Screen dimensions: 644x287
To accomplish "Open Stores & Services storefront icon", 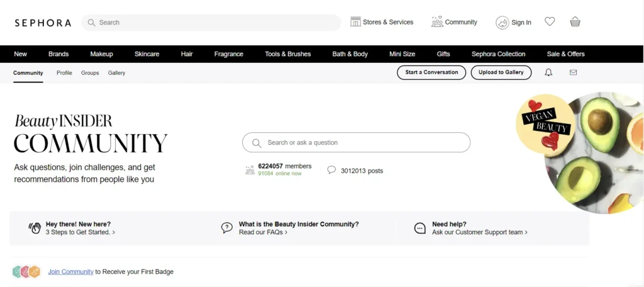I will 355,22.
